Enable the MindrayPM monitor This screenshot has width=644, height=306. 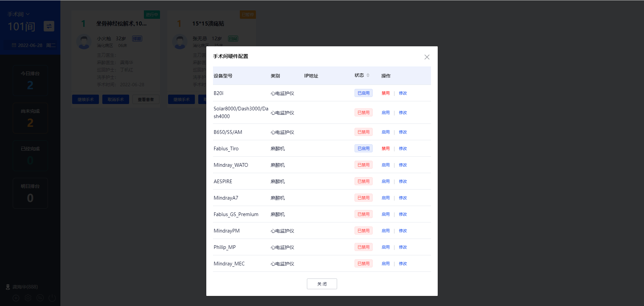coord(385,231)
